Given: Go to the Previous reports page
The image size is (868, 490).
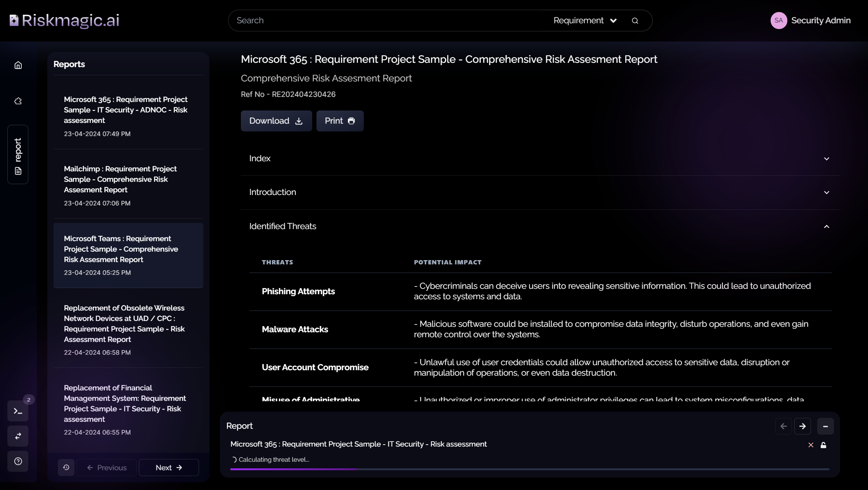Looking at the screenshot, I should coord(107,468).
